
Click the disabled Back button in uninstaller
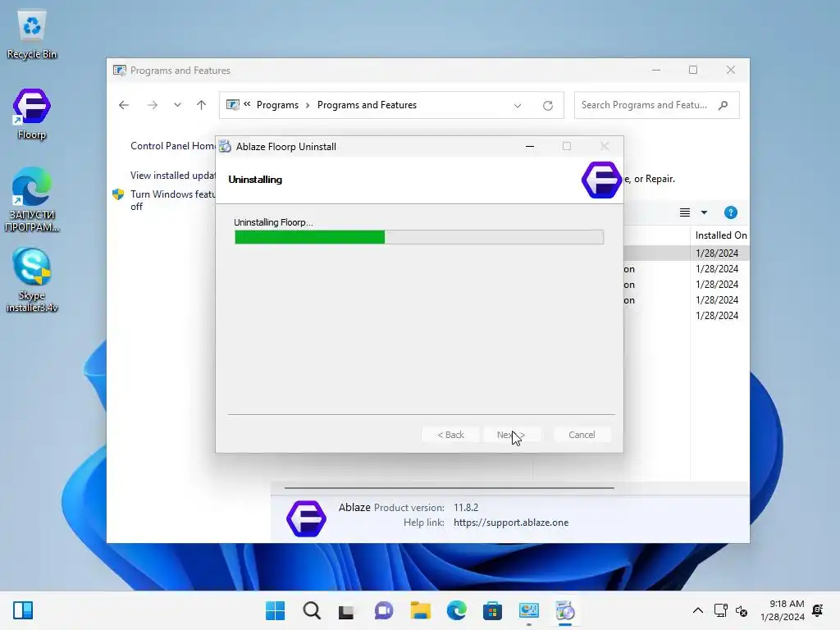pyautogui.click(x=450, y=435)
